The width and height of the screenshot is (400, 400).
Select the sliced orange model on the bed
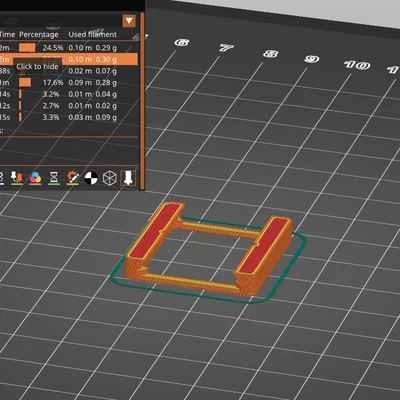(209, 248)
